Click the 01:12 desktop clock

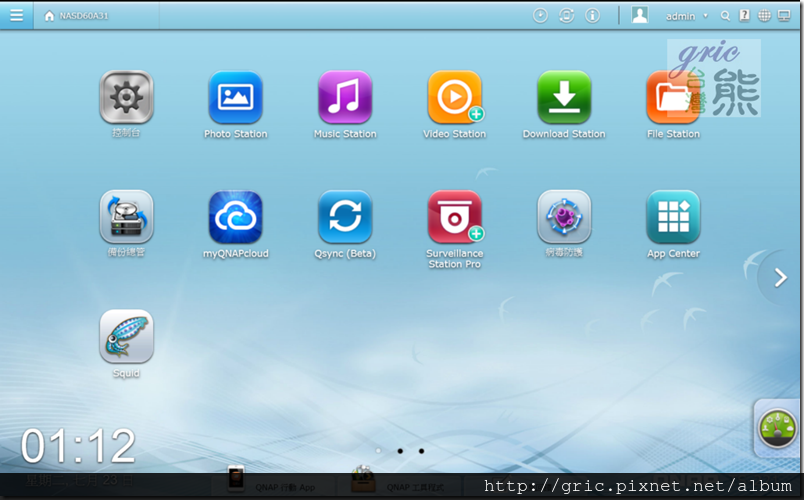click(78, 446)
